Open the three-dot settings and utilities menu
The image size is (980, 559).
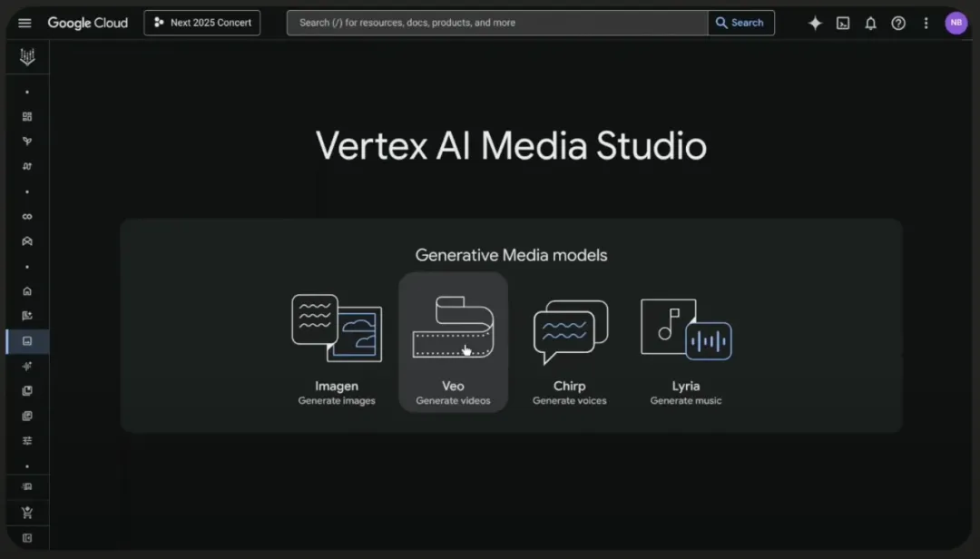[x=926, y=23]
